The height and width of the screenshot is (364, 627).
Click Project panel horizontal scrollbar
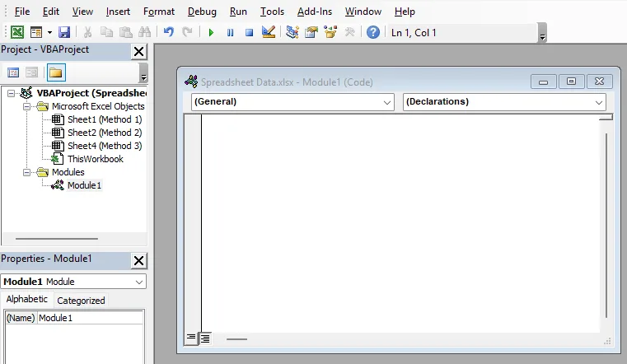(x=57, y=239)
